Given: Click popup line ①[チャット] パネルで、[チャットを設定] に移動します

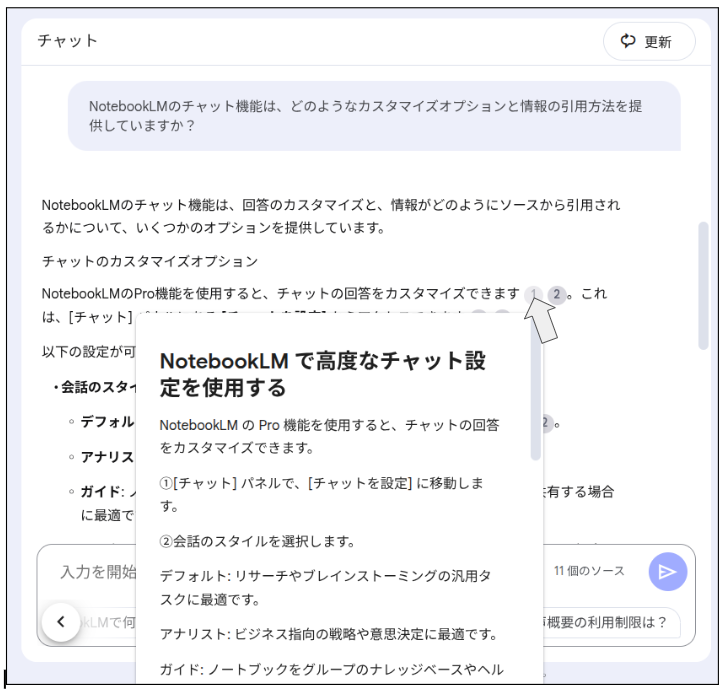Looking at the screenshot, I should 322,494.
